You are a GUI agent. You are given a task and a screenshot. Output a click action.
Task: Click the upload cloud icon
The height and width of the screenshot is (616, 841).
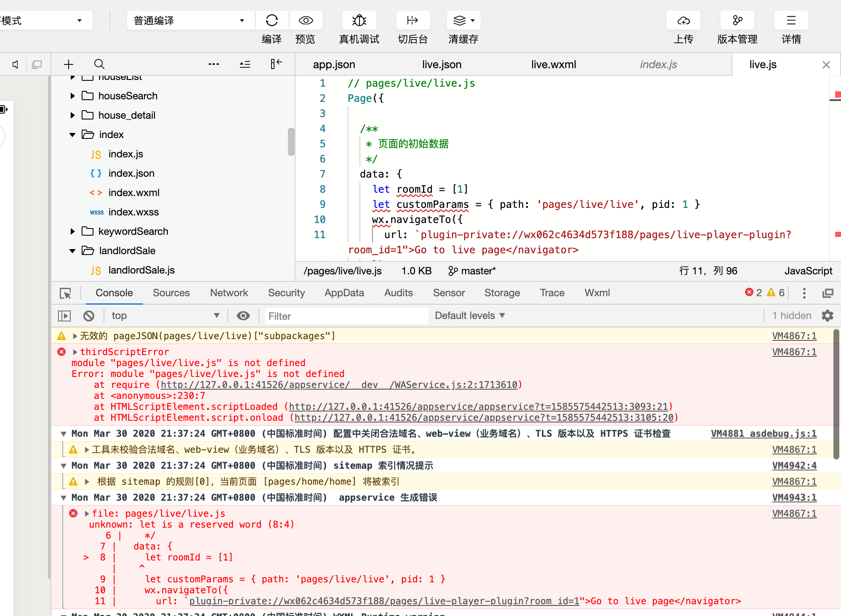coord(683,21)
